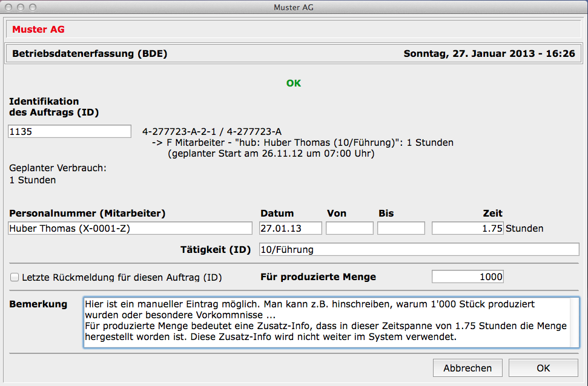Screen dimensions: 588x386
Task: Click the Betriebsdatenerfassung (BDE) heading
Action: (90, 54)
